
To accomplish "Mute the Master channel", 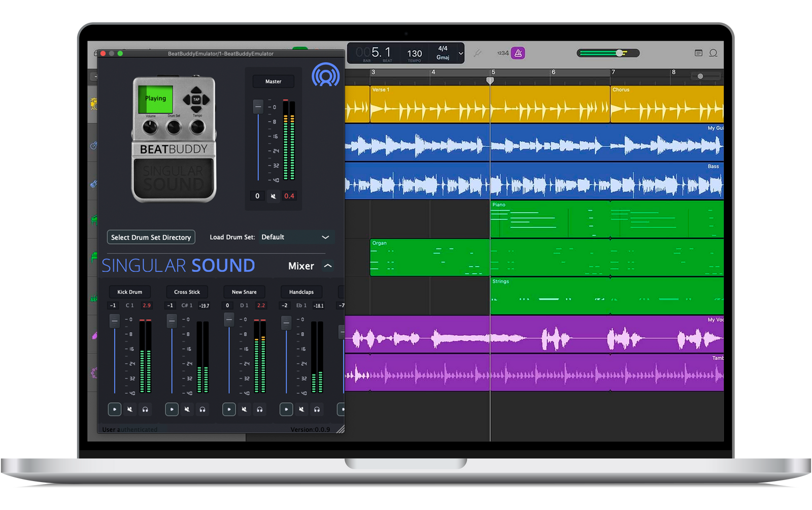I will tap(273, 196).
